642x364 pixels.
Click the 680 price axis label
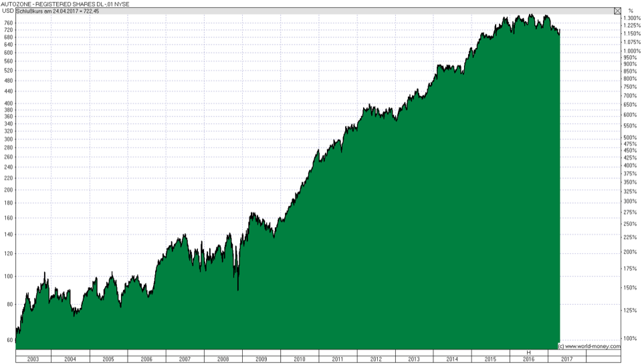click(x=9, y=37)
